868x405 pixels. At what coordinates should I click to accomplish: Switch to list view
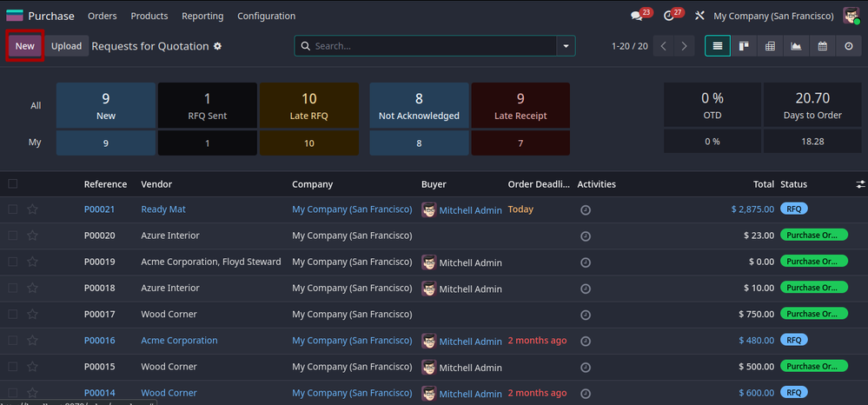[718, 46]
